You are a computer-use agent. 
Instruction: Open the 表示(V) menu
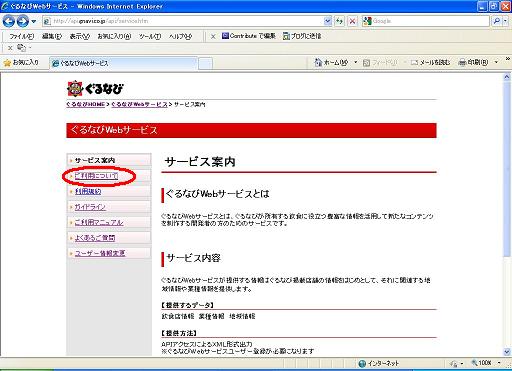tap(79, 36)
